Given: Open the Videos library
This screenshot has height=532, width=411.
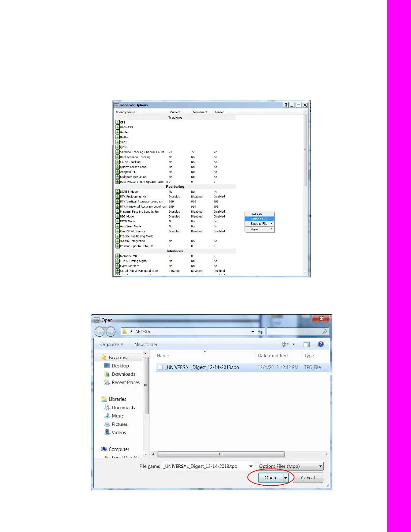Looking at the screenshot, I should pyautogui.click(x=119, y=433).
